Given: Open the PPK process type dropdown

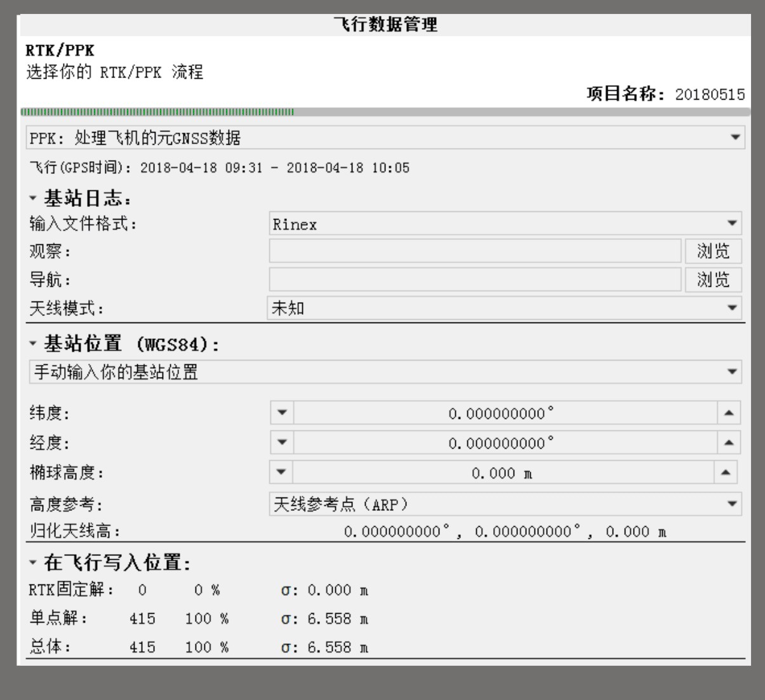Looking at the screenshot, I should (385, 138).
